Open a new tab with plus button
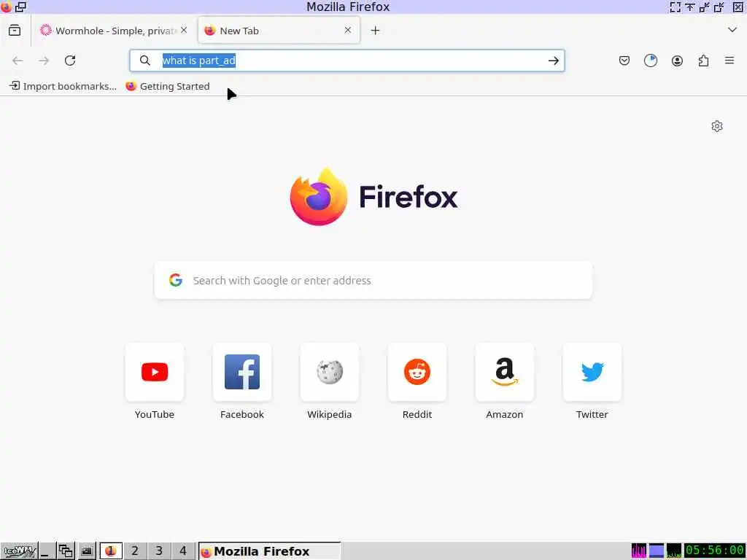The image size is (747, 560). 376,31
